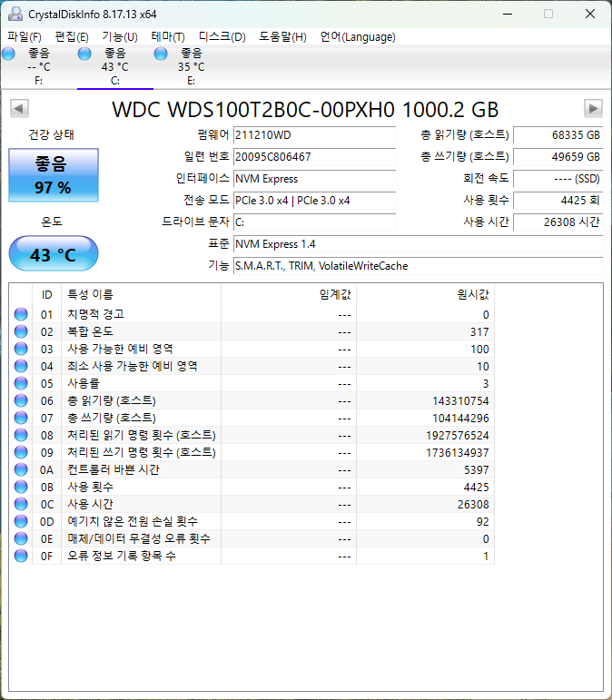612x700 pixels.
Task: Click the 43 °C temperature button
Action: click(54, 254)
